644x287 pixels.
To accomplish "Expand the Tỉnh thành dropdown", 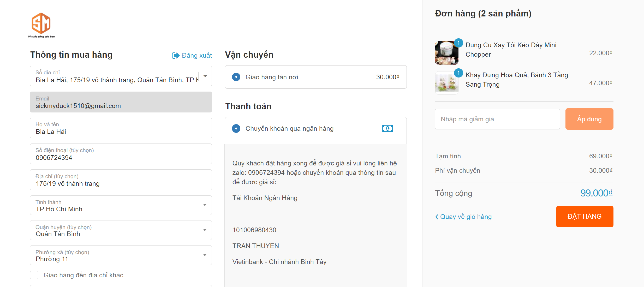I will [205, 205].
